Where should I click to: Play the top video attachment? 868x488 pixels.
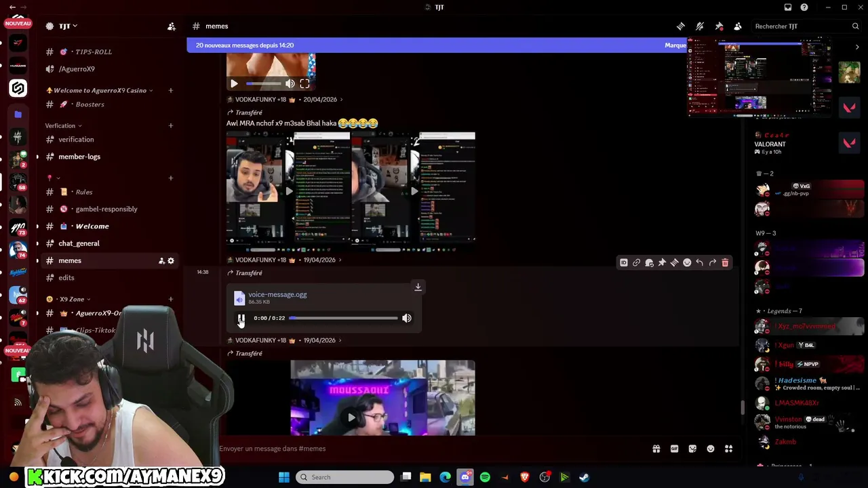pos(234,84)
